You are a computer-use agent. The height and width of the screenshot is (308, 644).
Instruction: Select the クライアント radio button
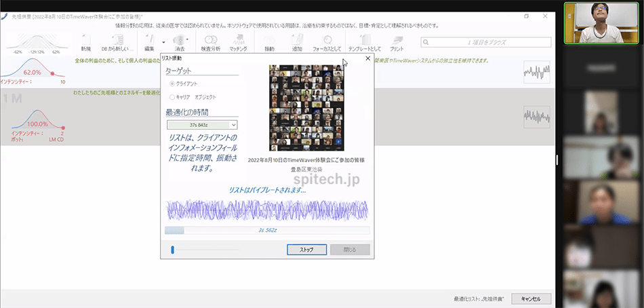172,83
